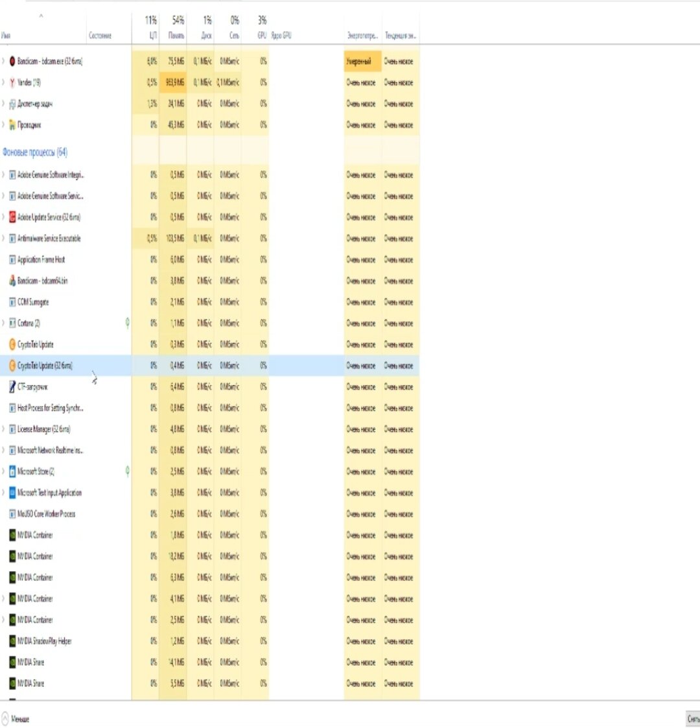The image size is (700, 728).
Task: Click the Antimalware Service Executable icon
Action: [x=12, y=239]
